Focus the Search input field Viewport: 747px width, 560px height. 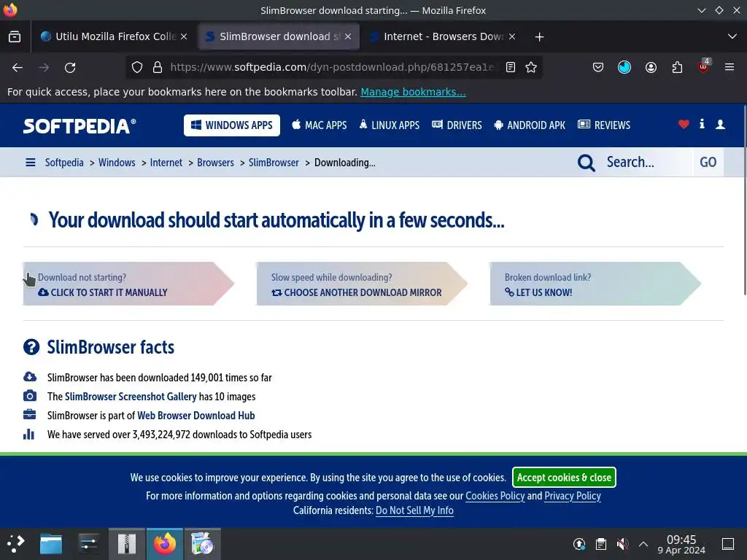[648, 163]
